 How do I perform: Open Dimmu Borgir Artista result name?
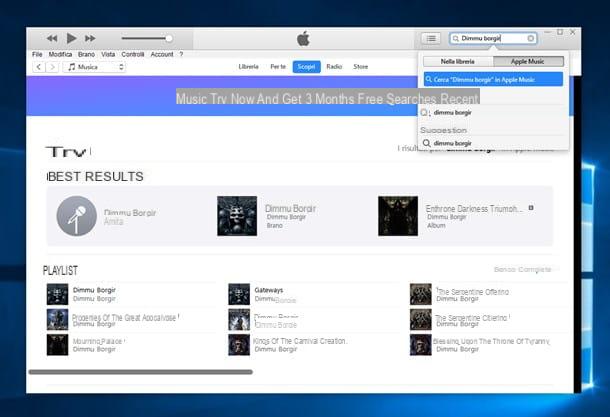tap(130, 213)
